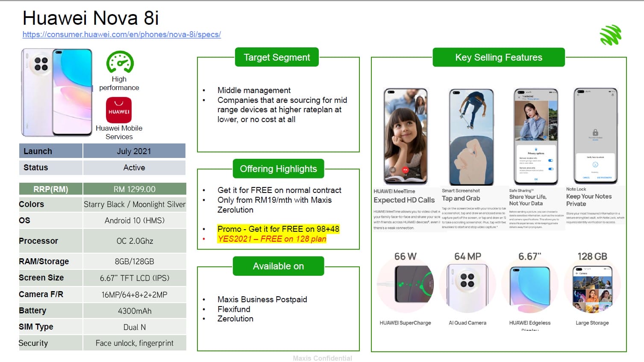644x362 pixels.
Task: Click the 'RM 1299.00' price cell
Action: point(135,189)
